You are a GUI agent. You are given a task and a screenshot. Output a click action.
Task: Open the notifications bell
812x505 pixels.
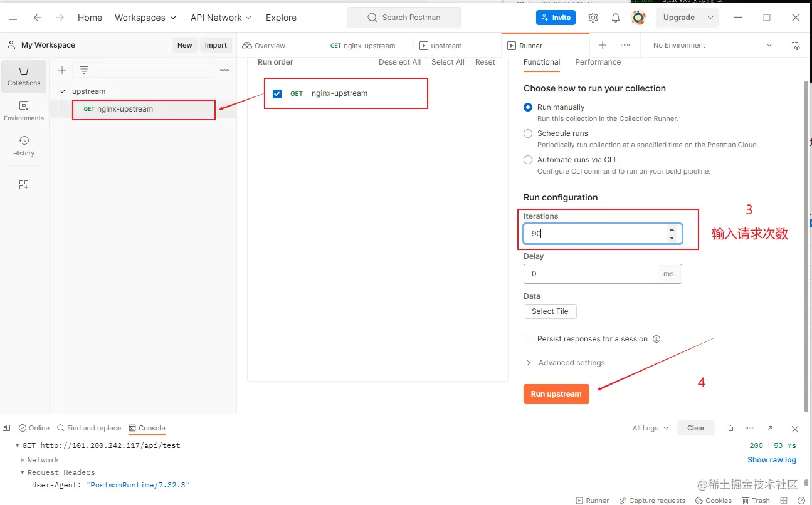point(616,18)
